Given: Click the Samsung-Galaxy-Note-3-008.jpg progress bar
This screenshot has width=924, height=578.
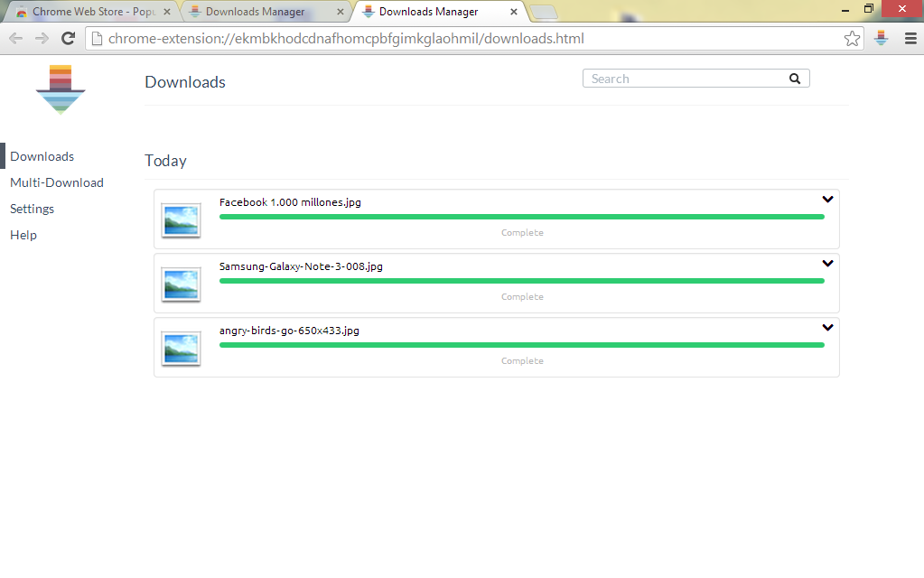Looking at the screenshot, I should pyautogui.click(x=521, y=281).
